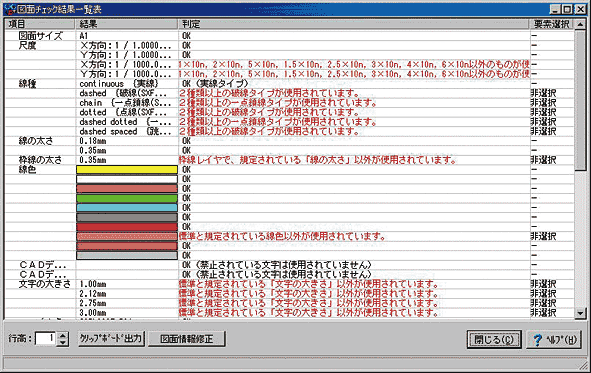Decrease row height with the down spinner arrow
The height and width of the screenshot is (373, 591).
63,342
